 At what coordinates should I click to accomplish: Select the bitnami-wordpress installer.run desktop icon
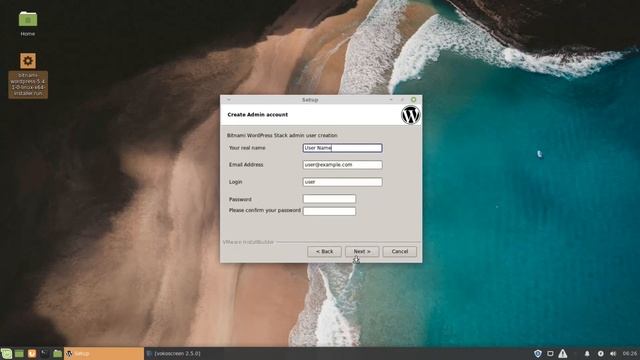tap(28, 76)
